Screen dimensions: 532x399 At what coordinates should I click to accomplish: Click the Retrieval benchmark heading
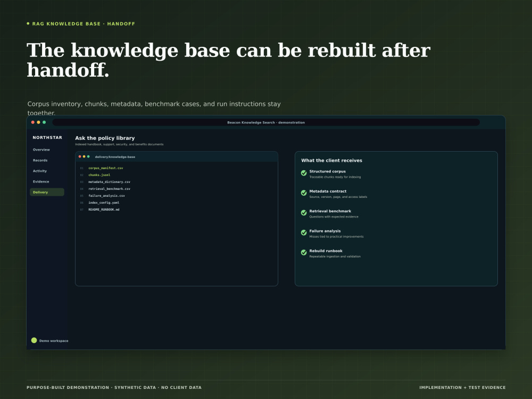tap(330, 211)
